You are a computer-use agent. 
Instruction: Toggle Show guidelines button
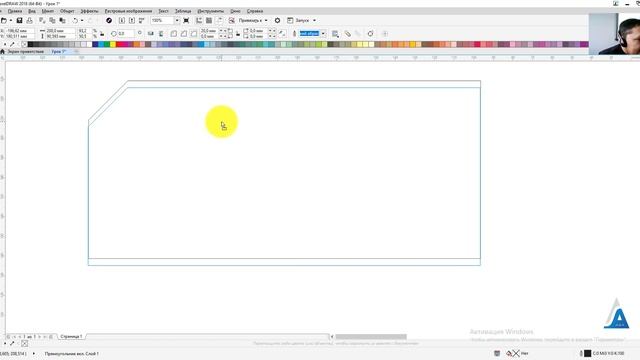pos(219,20)
